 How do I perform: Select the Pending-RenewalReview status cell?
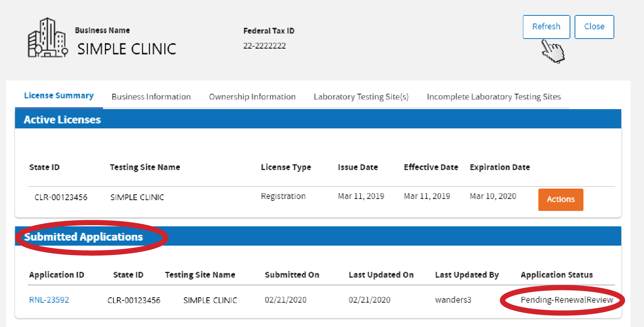point(566,300)
